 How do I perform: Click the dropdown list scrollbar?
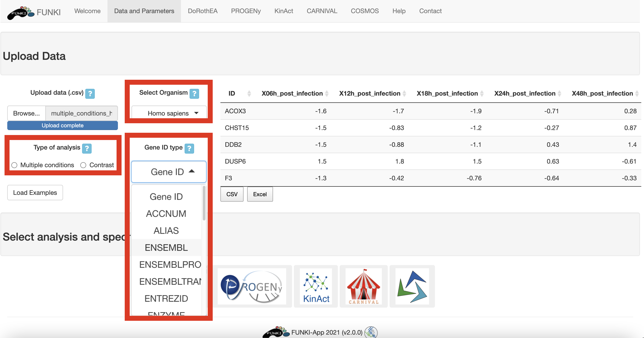(204, 203)
